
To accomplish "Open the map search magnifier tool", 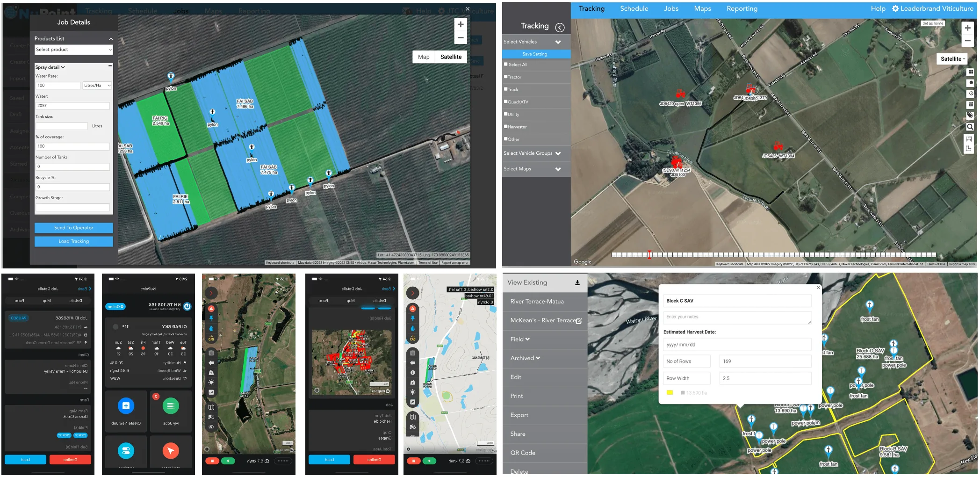I will click(970, 127).
